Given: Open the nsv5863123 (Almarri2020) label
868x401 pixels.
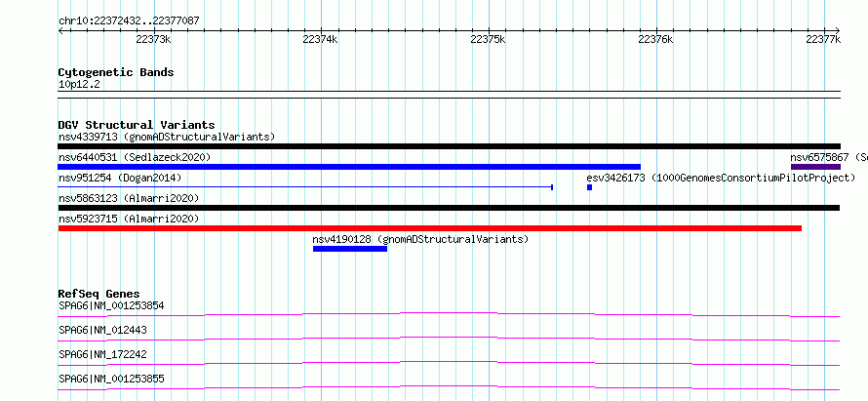Looking at the screenshot, I should (129, 198).
